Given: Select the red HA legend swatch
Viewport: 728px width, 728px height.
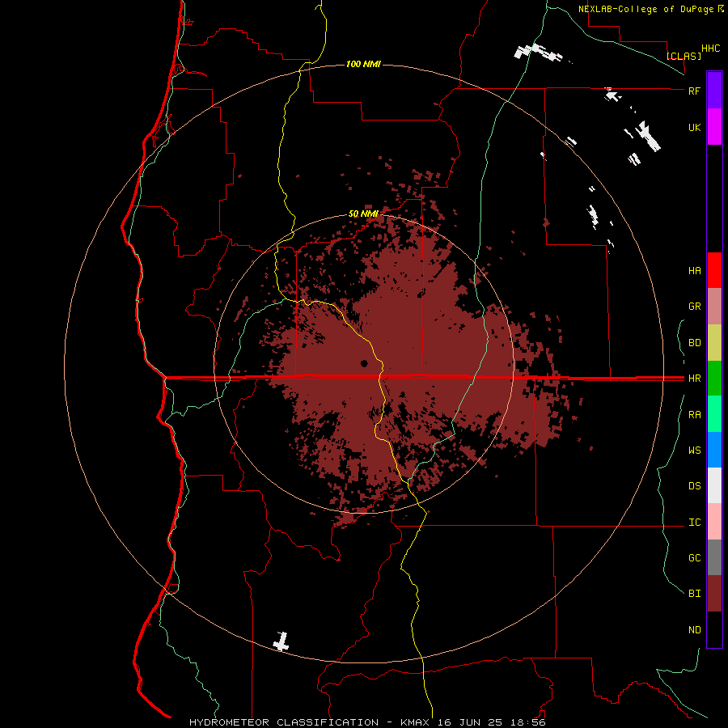Looking at the screenshot, I should [x=714, y=270].
